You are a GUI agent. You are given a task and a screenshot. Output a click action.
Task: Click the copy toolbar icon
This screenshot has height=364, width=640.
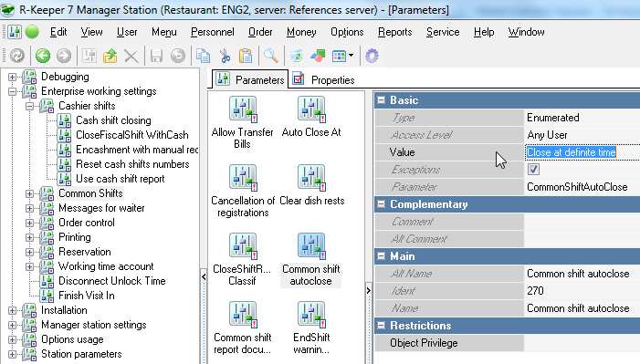point(203,56)
